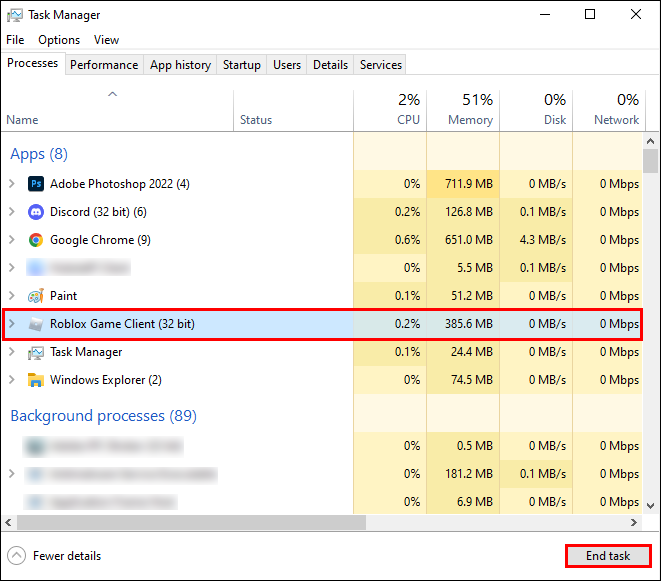
Task: Select Adobe Photoshop 2022 (4) row text
Action: [120, 184]
